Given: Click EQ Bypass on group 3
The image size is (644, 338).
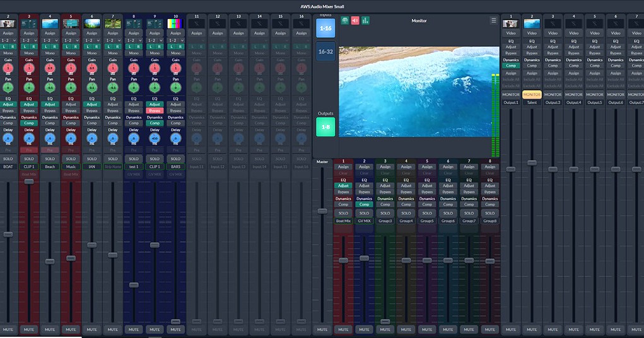Looking at the screenshot, I should tap(385, 192).
